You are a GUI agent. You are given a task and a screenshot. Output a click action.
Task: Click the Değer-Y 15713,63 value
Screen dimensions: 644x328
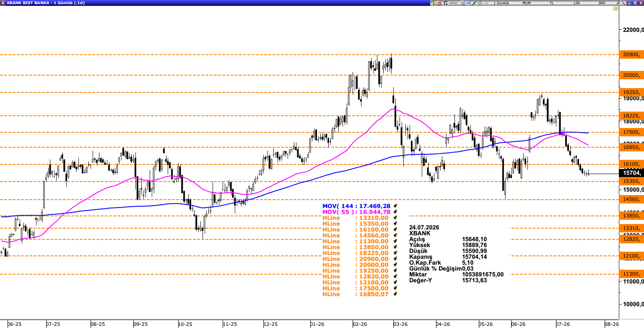[475, 280]
